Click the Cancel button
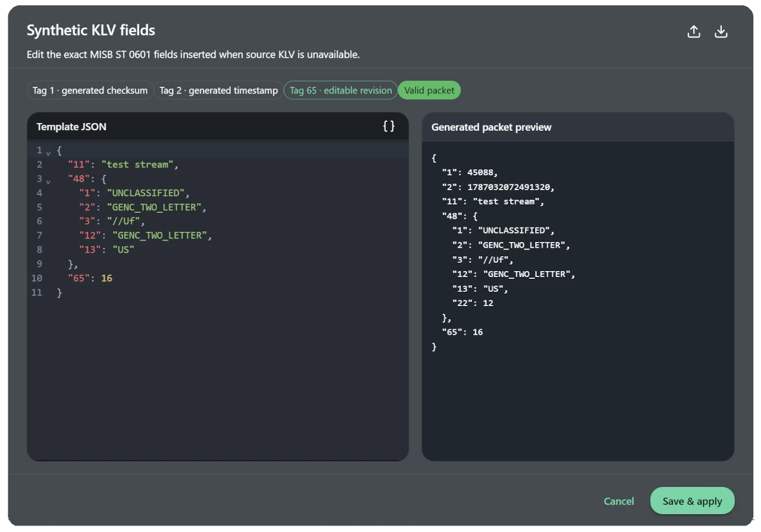This screenshot has width=761, height=532. 619,501
